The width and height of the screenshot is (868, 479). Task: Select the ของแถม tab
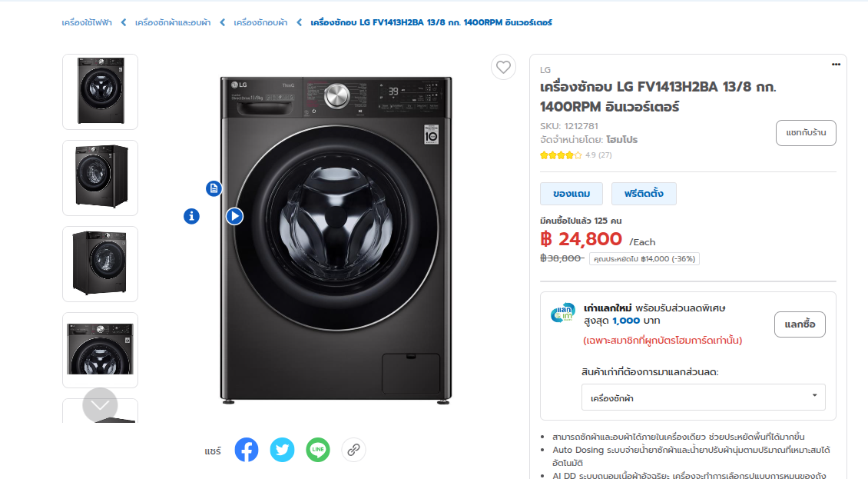[571, 194]
